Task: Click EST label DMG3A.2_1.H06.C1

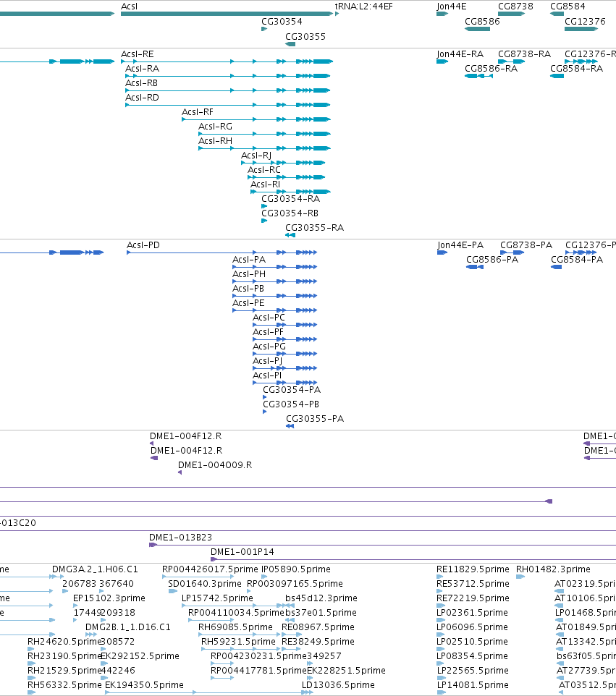Action: 95,569
